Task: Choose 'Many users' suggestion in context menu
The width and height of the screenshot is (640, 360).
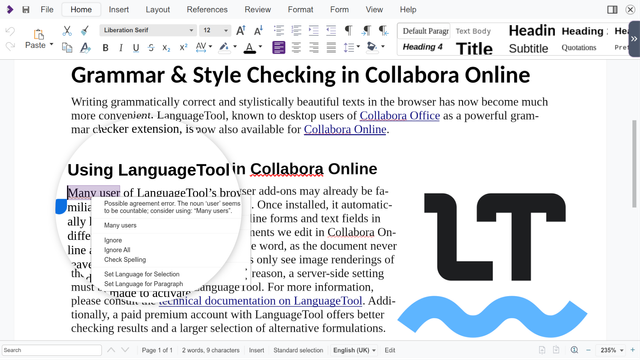Action: click(120, 225)
